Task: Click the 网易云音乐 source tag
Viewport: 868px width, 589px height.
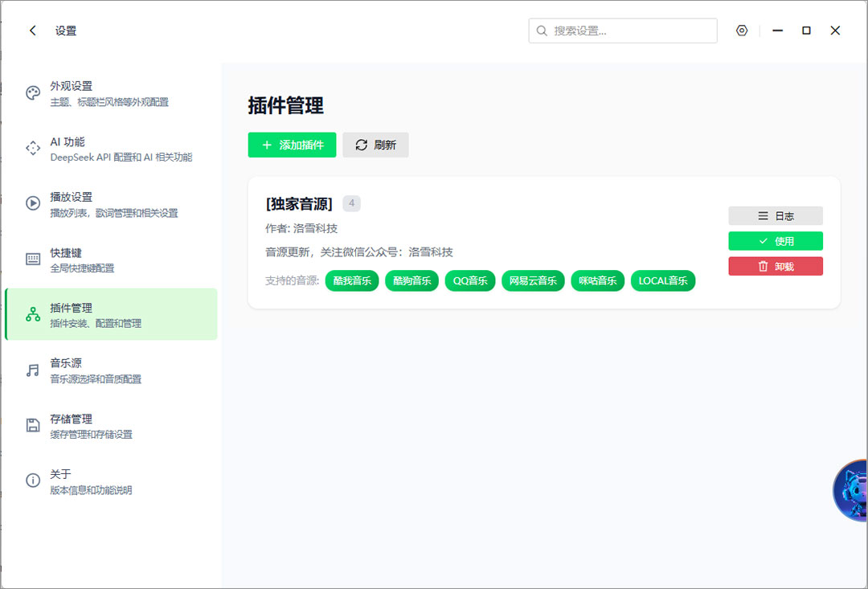Action: point(533,280)
